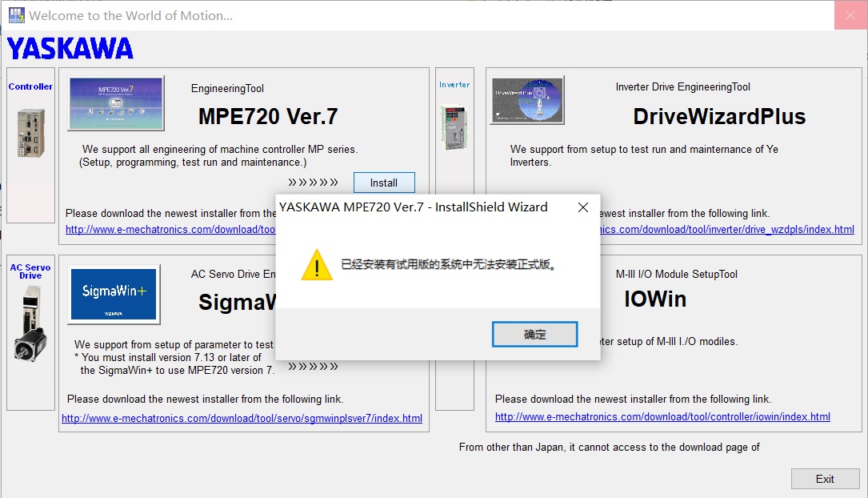Click Install button for MPE720 Ver.7

click(x=384, y=183)
